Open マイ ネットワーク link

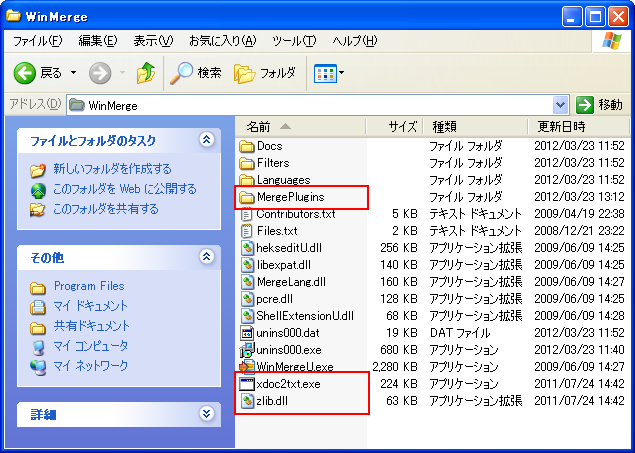pos(91,366)
